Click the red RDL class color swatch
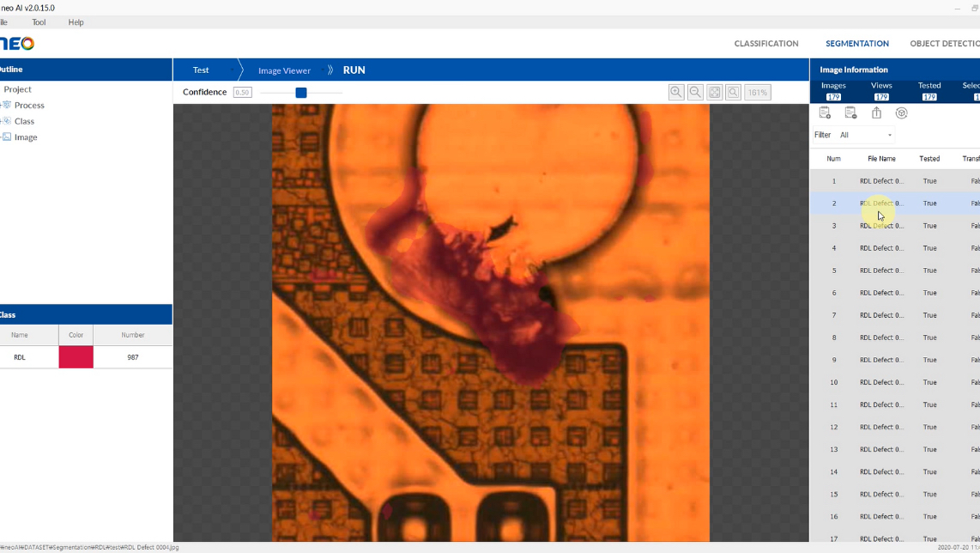This screenshot has height=553, width=980. [76, 357]
